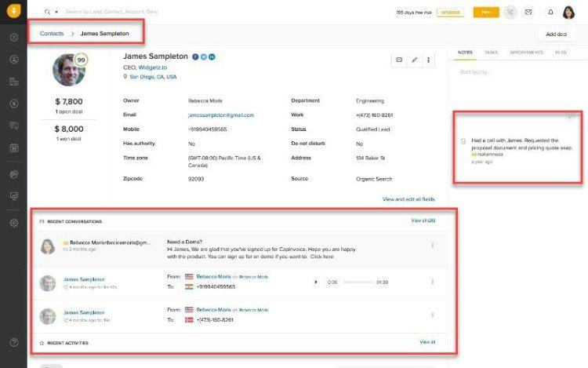This screenshot has width=588, height=368.
Task: Open the help question mark icon
Action: click(14, 342)
